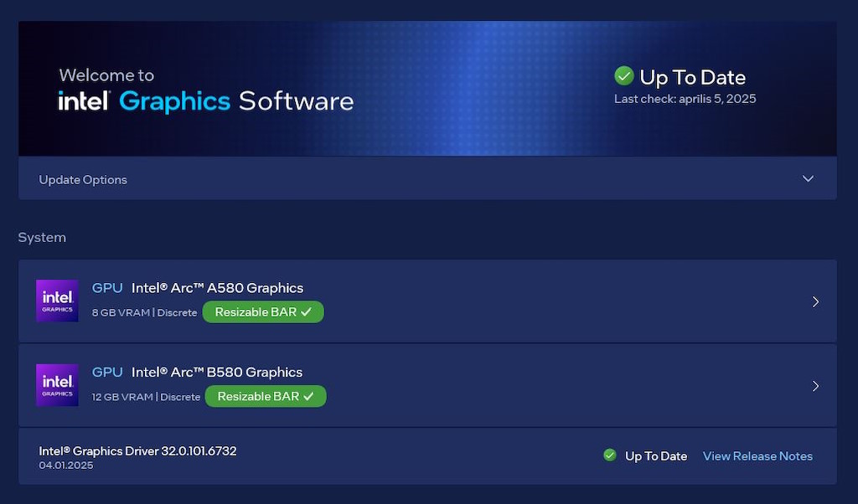858x504 pixels.
Task: Open Arc B580 details chevron arrow
Action: coord(815,386)
